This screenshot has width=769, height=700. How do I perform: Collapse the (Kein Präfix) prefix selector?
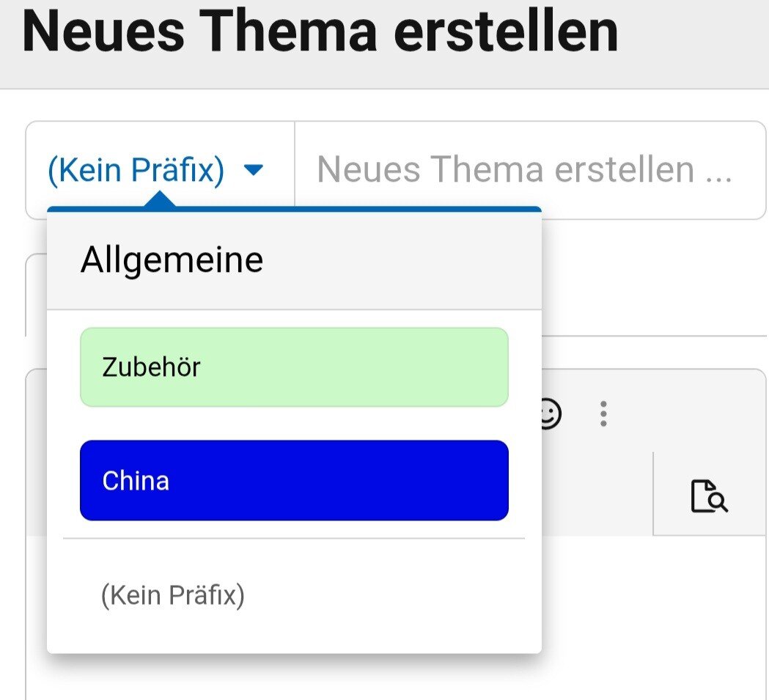tap(136, 170)
